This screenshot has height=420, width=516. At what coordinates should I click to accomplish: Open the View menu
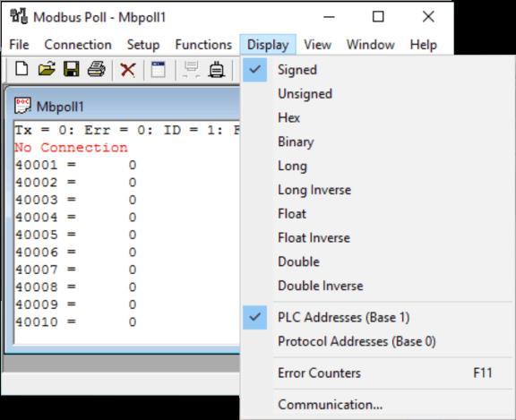(x=317, y=45)
